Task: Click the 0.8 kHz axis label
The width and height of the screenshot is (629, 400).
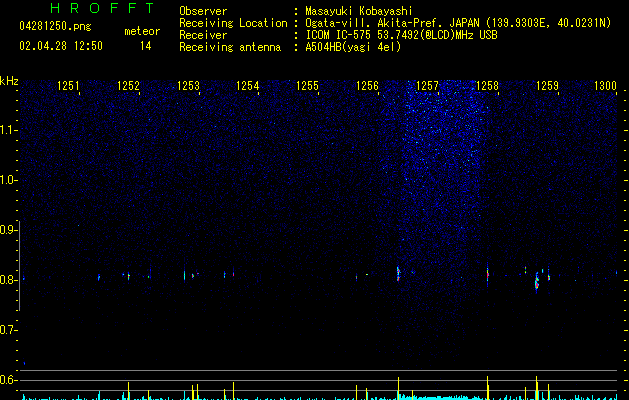Action: (8, 280)
